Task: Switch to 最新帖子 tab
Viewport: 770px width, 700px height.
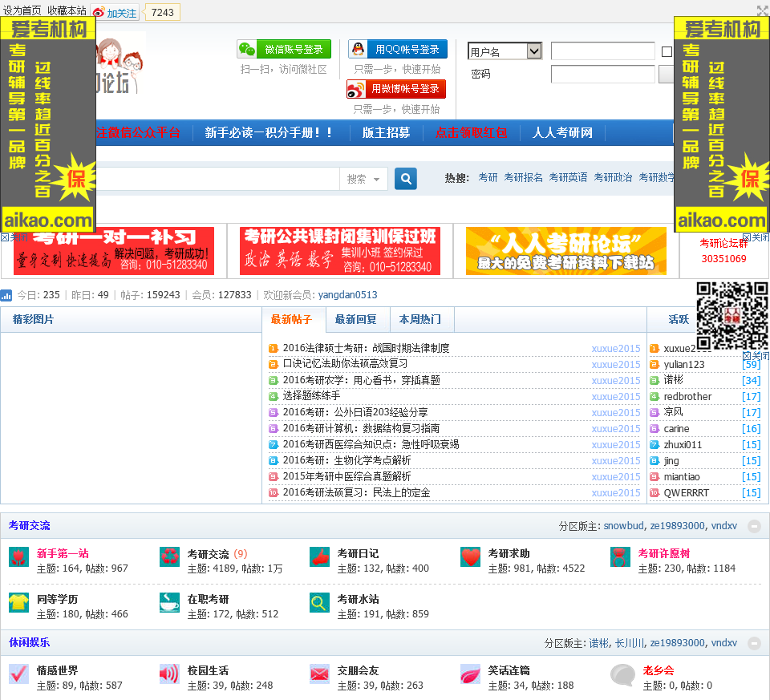Action: coord(294,320)
